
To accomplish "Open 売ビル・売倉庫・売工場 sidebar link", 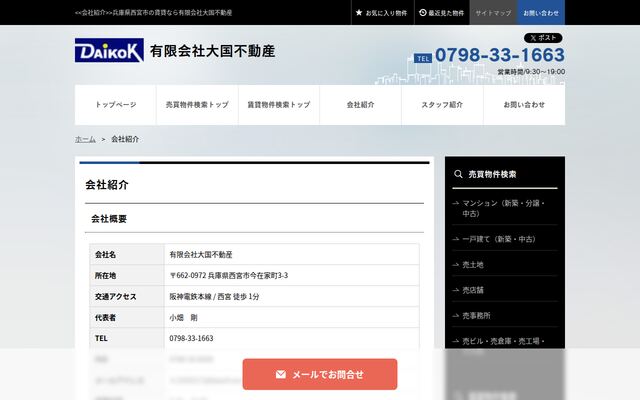I will 504,341.
